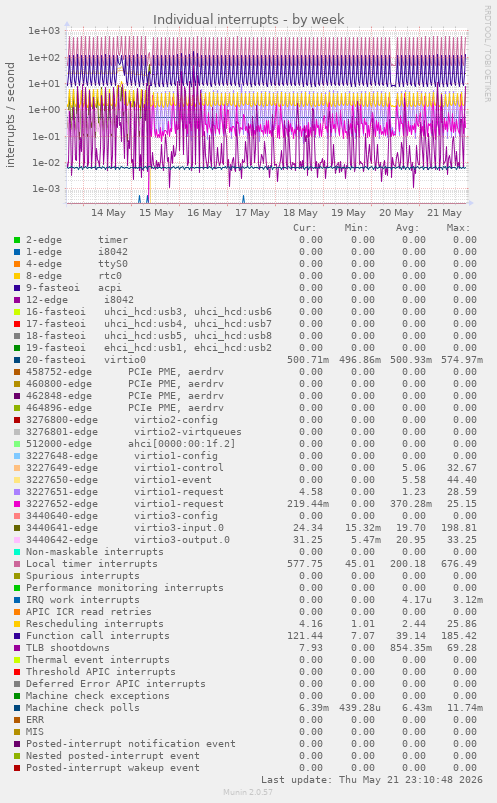Screen dimensions: 497x803
Task: Click the virtio3-output.0 legend label
Action: point(182,540)
